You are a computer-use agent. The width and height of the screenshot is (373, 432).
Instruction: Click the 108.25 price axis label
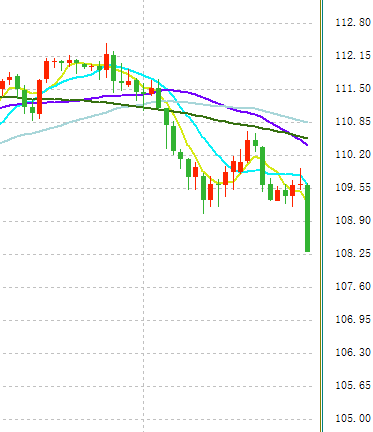tap(353, 253)
